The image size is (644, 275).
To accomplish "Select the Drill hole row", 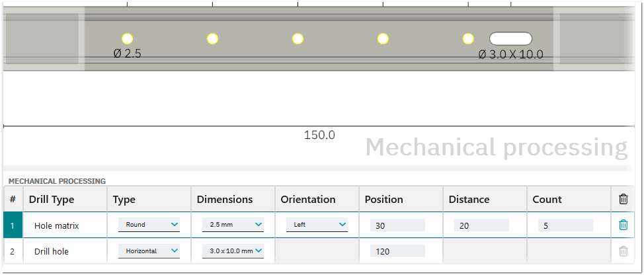I will [x=52, y=251].
